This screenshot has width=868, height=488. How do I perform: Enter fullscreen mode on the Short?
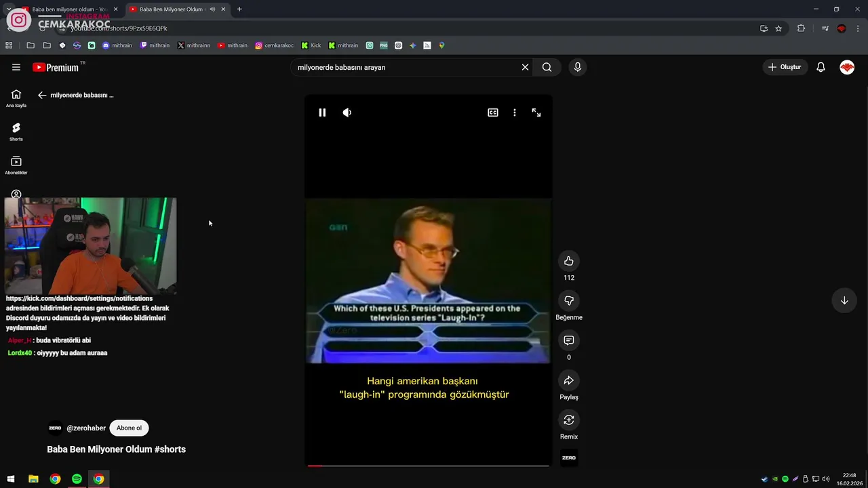(x=536, y=113)
